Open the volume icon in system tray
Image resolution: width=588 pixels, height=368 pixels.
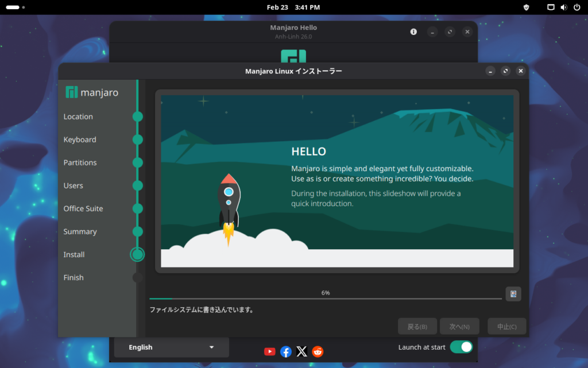click(x=563, y=7)
